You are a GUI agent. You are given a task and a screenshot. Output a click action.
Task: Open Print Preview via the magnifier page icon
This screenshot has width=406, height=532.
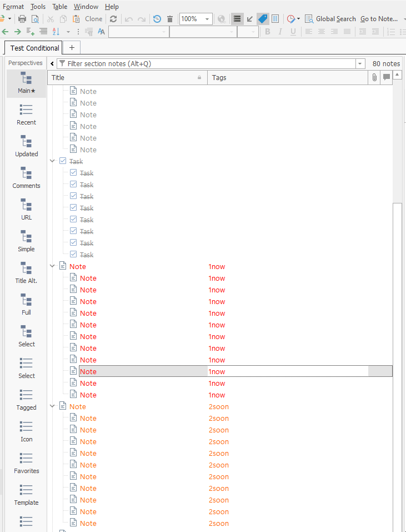[35, 19]
